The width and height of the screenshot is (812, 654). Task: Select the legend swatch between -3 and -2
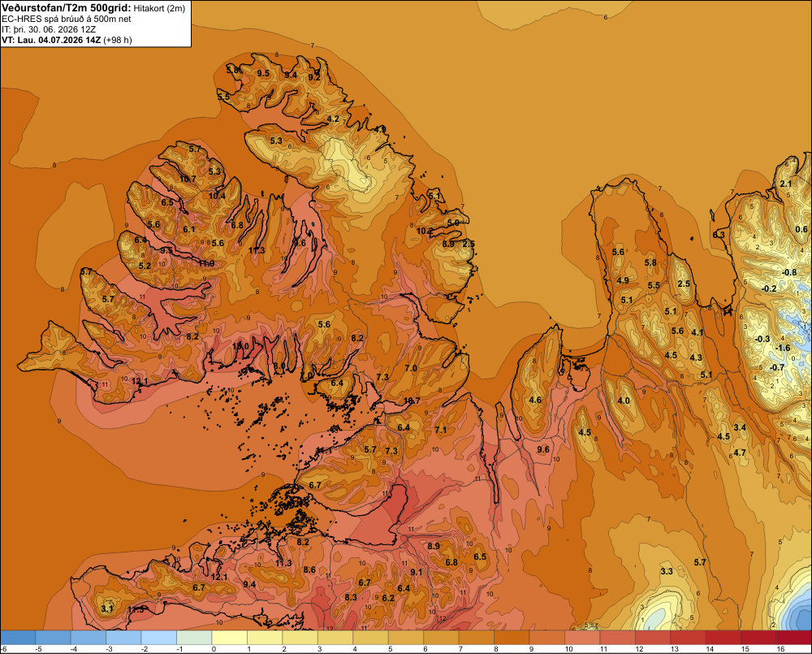(x=123, y=638)
